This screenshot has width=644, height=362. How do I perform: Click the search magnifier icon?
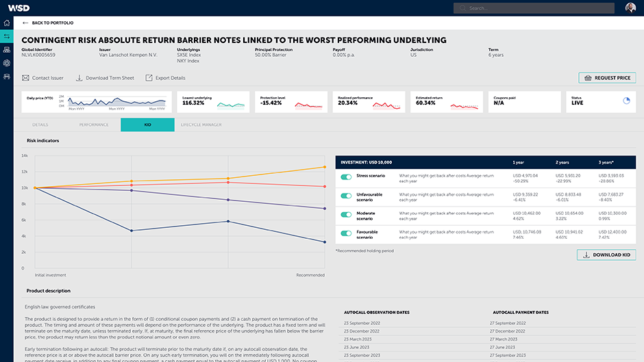coord(463,8)
